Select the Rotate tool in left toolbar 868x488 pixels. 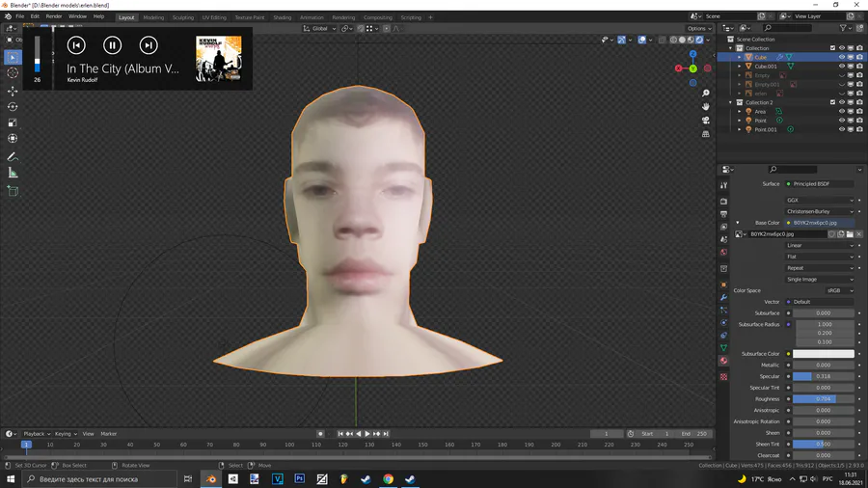[13, 107]
